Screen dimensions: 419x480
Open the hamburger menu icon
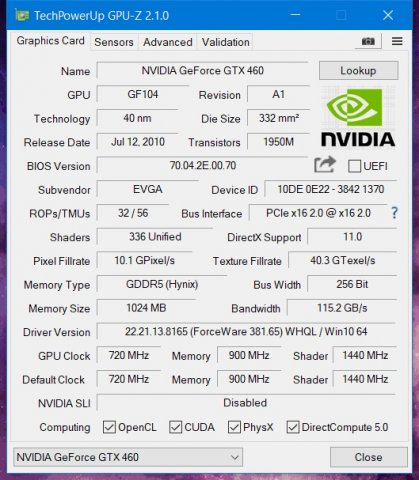coord(397,41)
